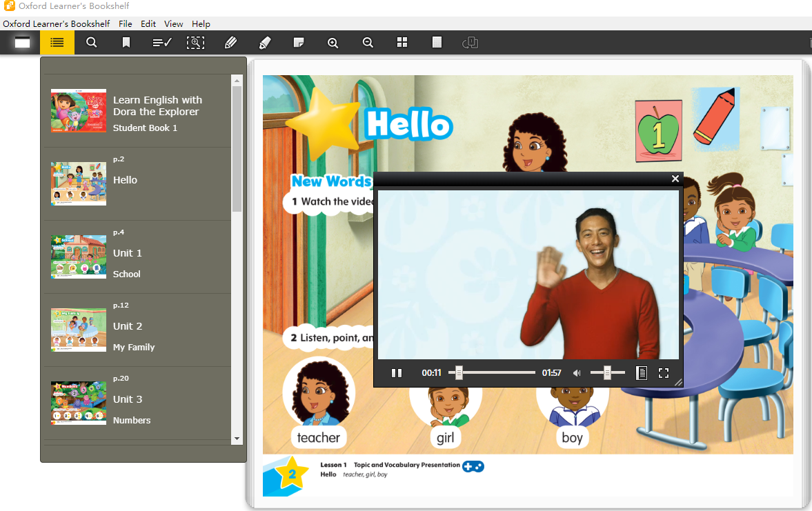Screen dimensions: 812x511
Task: Jump to the 'Unit 2' contents entry
Action: point(128,326)
